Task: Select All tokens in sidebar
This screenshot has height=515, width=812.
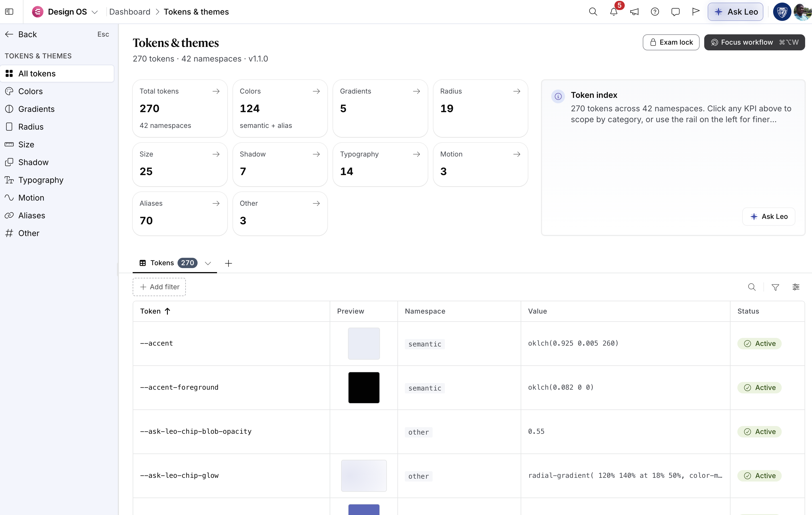Action: (57, 74)
